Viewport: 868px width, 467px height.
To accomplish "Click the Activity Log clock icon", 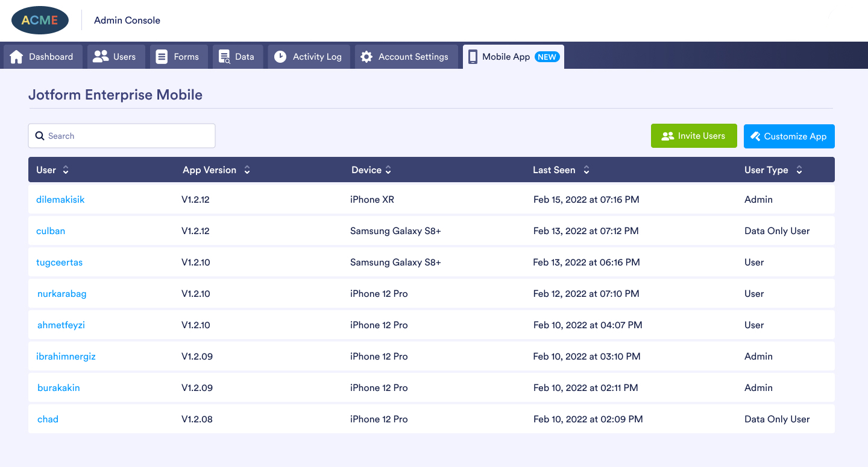I will [280, 57].
